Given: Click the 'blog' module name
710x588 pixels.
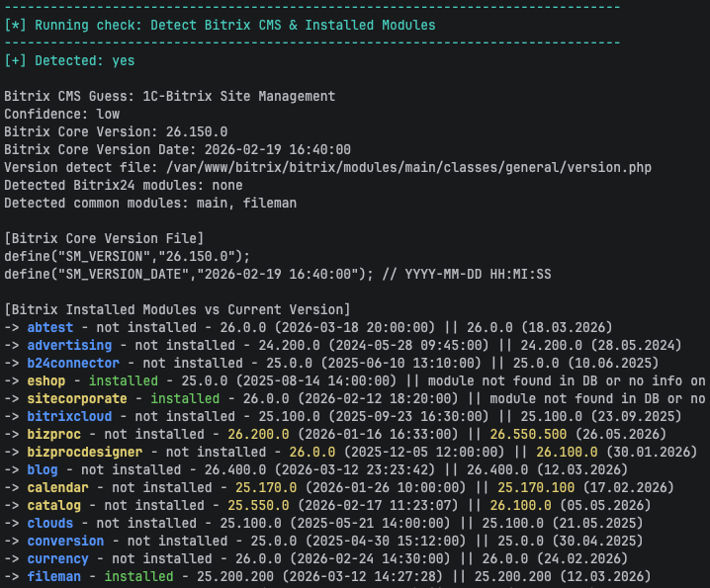Looking at the screenshot, I should point(43,469).
